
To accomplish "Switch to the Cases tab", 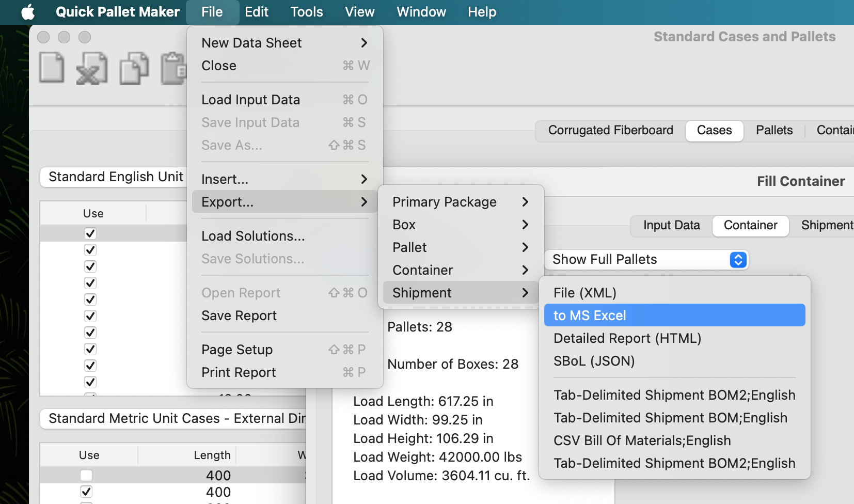I will (x=714, y=131).
